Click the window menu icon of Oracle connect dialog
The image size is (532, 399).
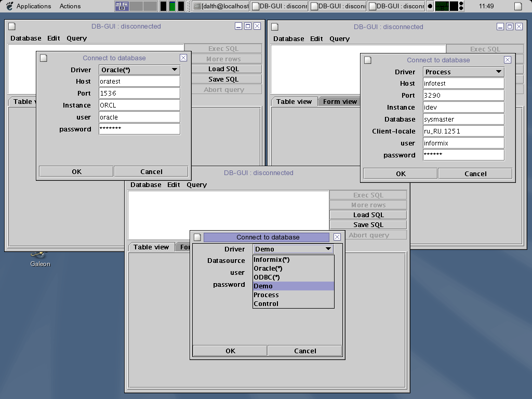(x=44, y=58)
